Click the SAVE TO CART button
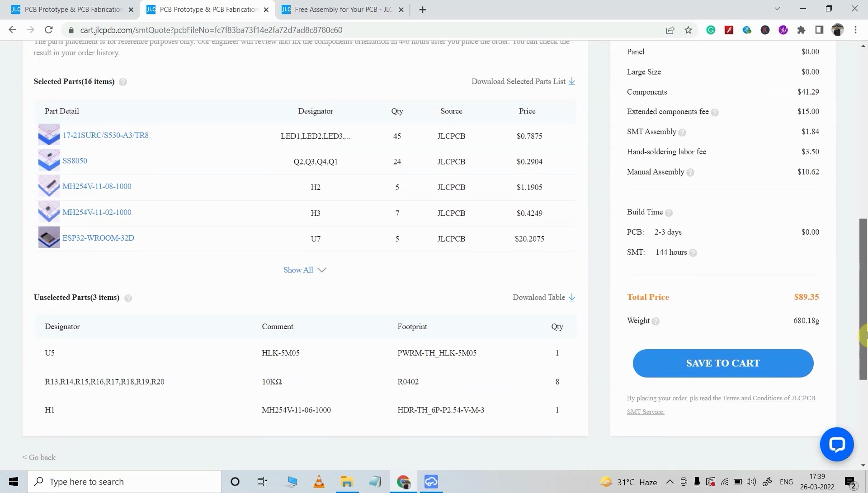Image resolution: width=868 pixels, height=493 pixels. (722, 363)
